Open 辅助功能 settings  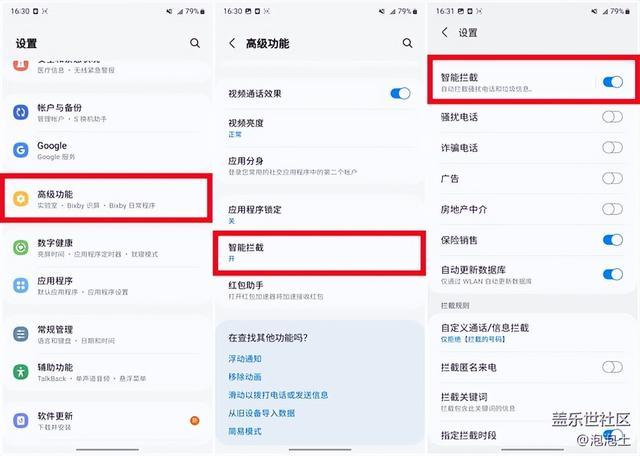tap(107, 372)
